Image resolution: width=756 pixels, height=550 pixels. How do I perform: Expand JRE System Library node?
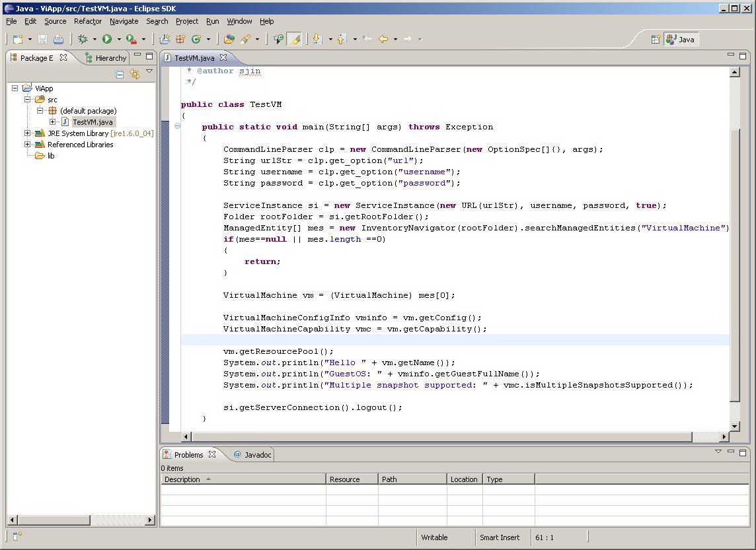pos(28,133)
